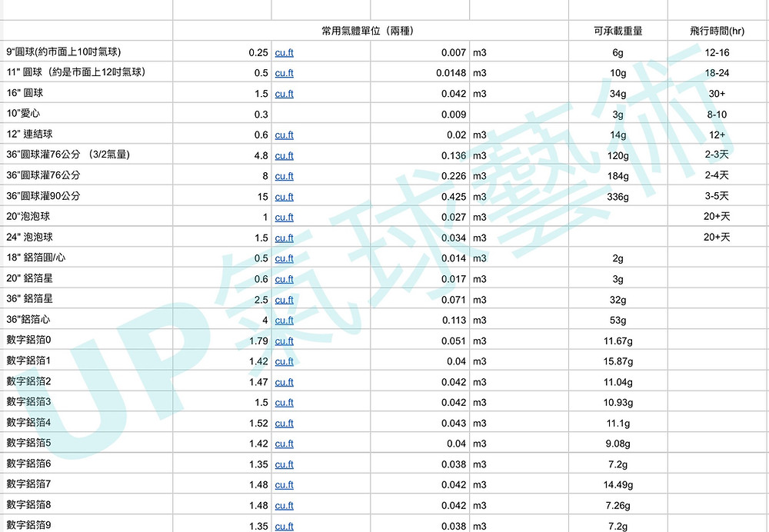
Task: Select the 30+ flight time cell
Action: 718,93
